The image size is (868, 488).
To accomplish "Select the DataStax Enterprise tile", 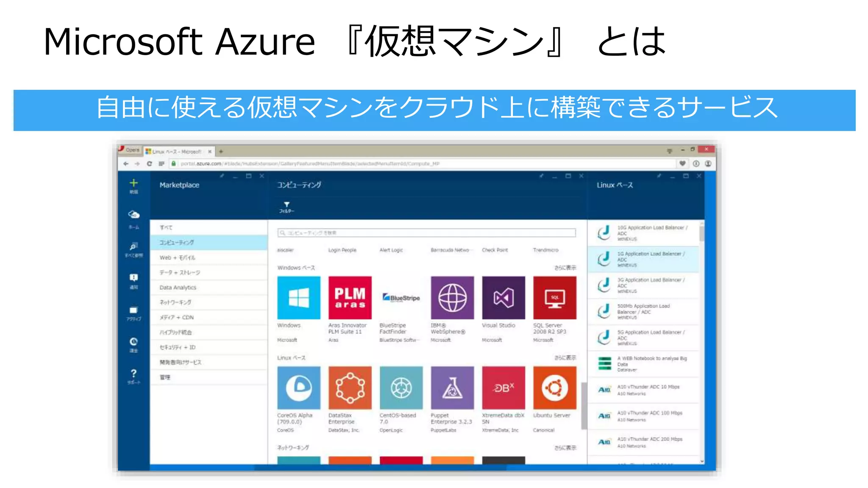I will click(x=350, y=388).
